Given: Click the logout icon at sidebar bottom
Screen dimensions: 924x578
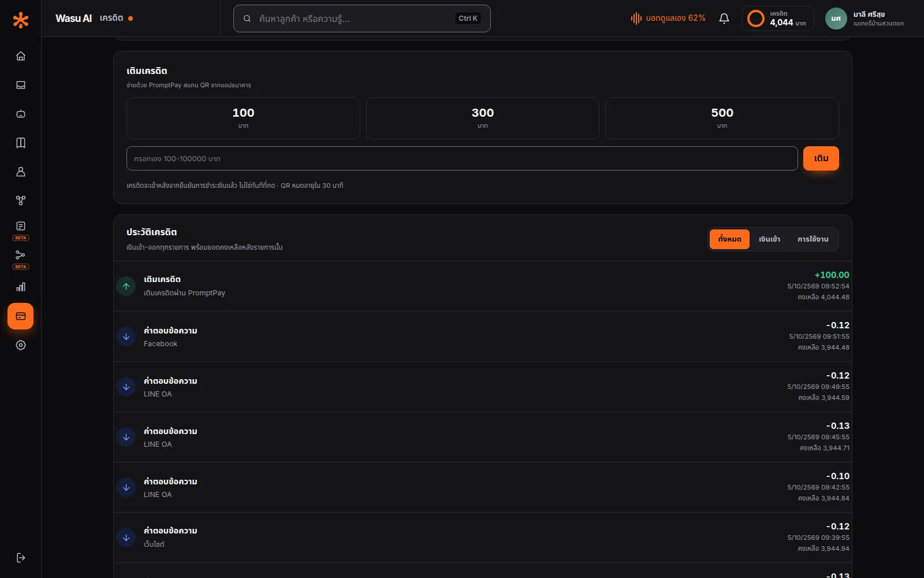Looking at the screenshot, I should click(x=21, y=558).
